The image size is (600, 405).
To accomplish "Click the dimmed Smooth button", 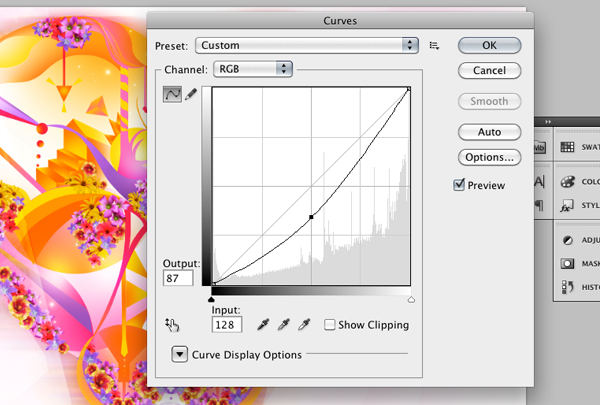I will click(489, 101).
